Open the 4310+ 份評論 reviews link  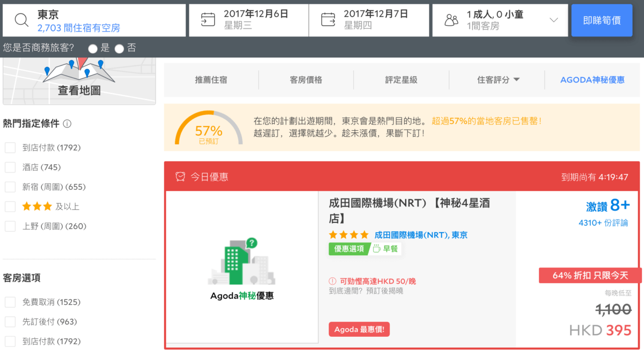[x=603, y=223]
